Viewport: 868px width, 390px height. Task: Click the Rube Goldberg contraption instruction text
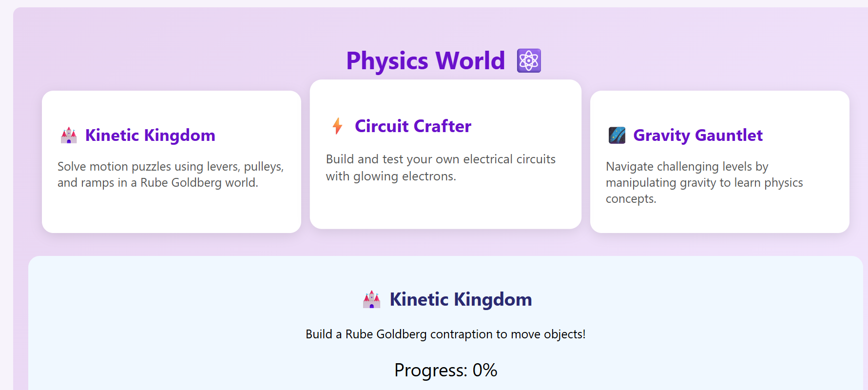445,334
